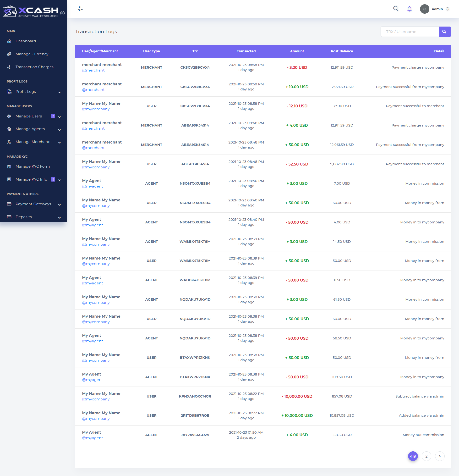Click the Manage Users alert badge
Image resolution: width=459 pixels, height=476 pixels.
[53, 116]
